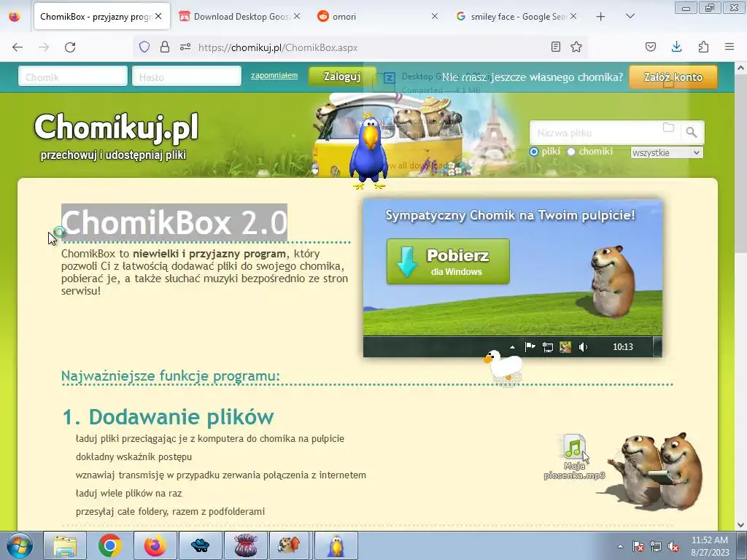Open a new tab with the plus button
This screenshot has height=560, width=747.
601,17
